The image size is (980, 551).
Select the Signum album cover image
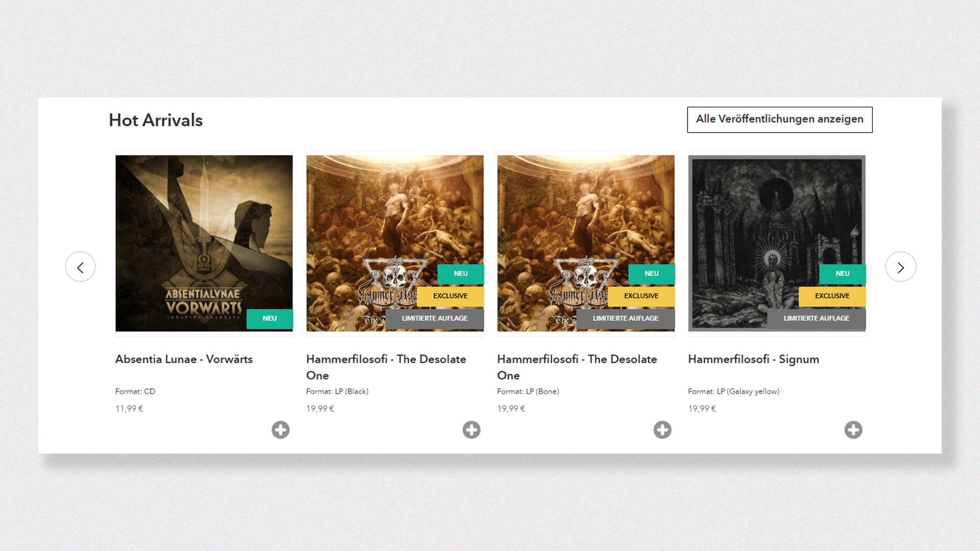coord(777,243)
